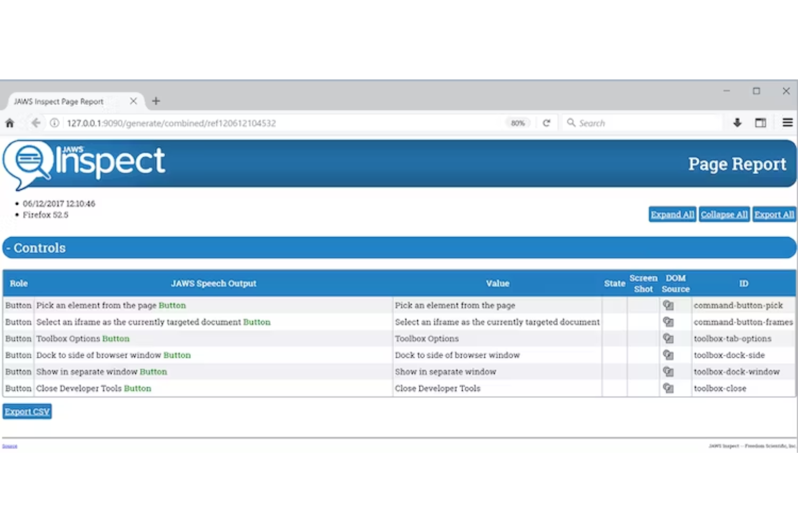Click the Role column header
Image resolution: width=798 pixels, height=532 pixels.
pos(18,284)
